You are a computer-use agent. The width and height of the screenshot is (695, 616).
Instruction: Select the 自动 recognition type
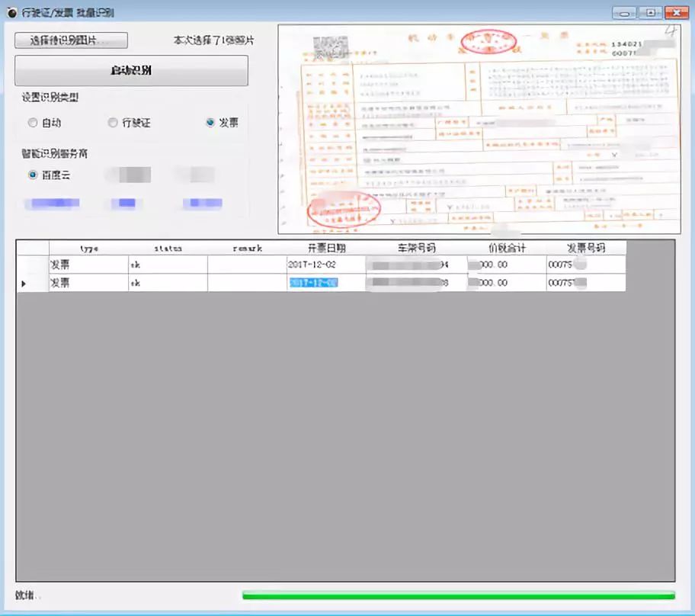tap(33, 123)
